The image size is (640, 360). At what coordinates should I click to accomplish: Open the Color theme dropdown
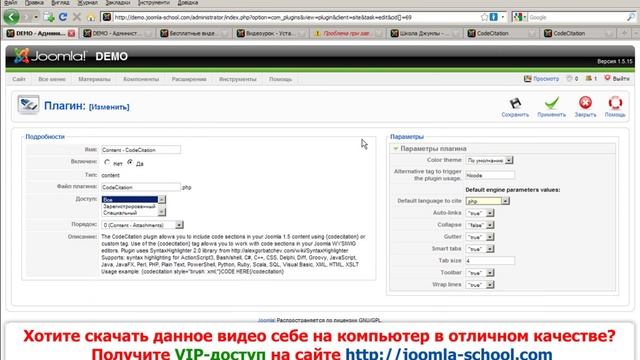[x=489, y=160]
